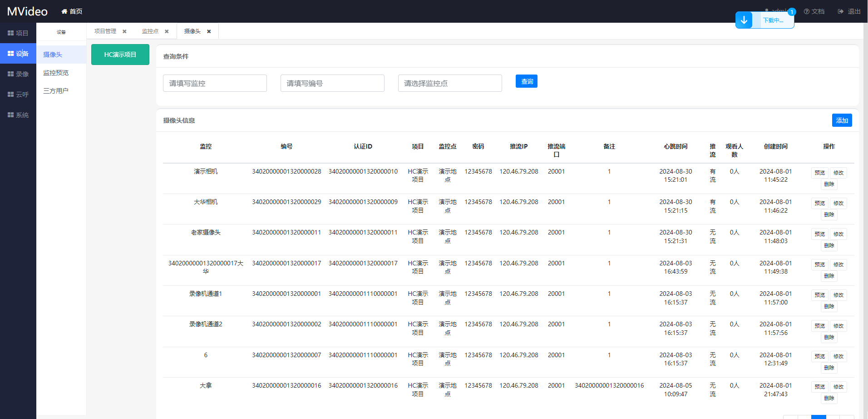The width and height of the screenshot is (868, 419).
Task: Delete the 录像机通道2 row
Action: pos(829,337)
